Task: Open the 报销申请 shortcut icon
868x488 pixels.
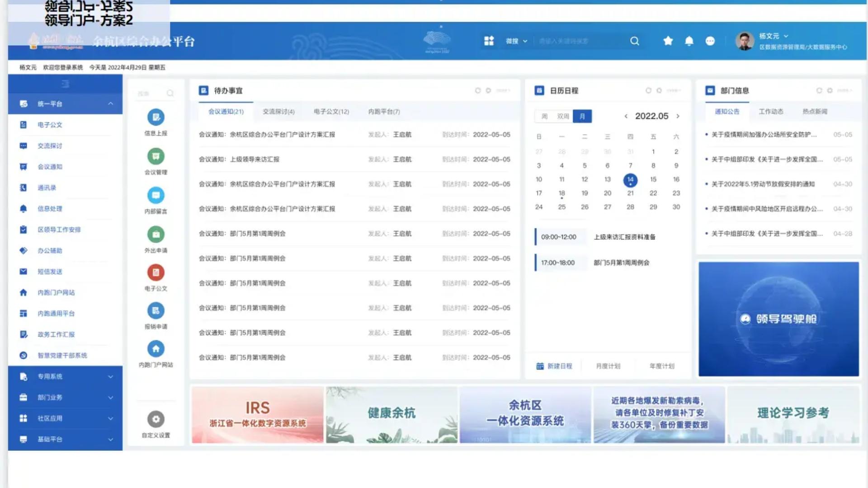Action: (x=156, y=310)
